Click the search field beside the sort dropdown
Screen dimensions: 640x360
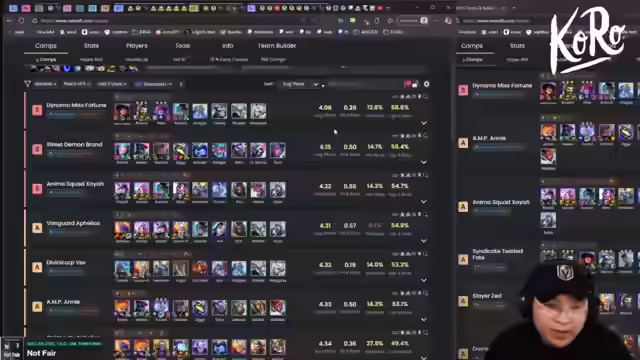364,84
